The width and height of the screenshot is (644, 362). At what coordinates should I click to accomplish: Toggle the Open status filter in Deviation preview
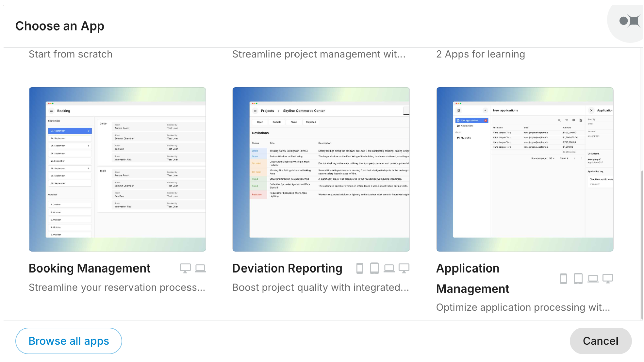(260, 122)
